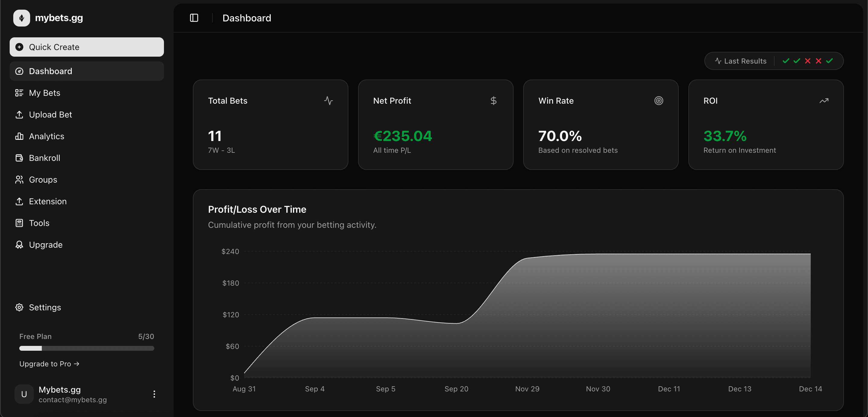Click the Settings gear icon

tap(20, 307)
